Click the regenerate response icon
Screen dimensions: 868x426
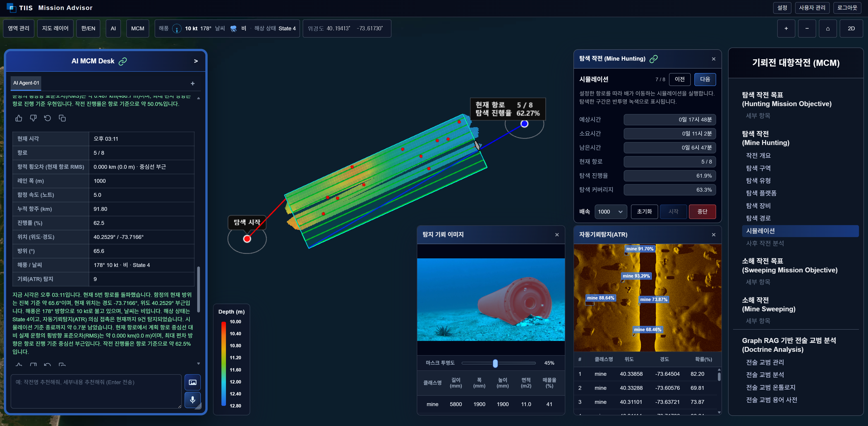tap(48, 118)
